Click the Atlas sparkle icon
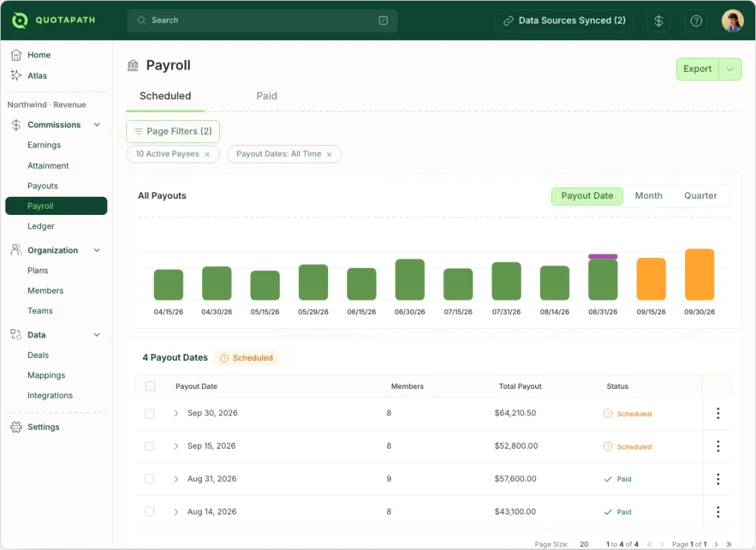Viewport: 756px width, 550px height. pyautogui.click(x=16, y=75)
